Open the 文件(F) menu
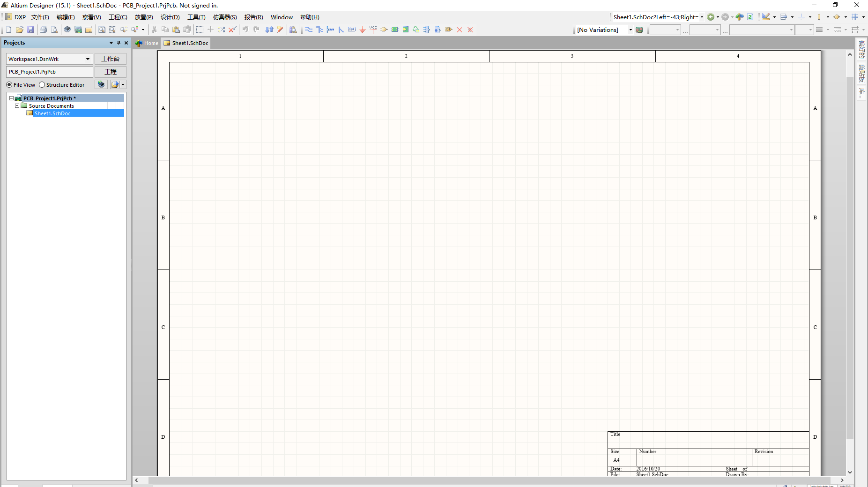Image resolution: width=868 pixels, height=487 pixels. pyautogui.click(x=40, y=17)
